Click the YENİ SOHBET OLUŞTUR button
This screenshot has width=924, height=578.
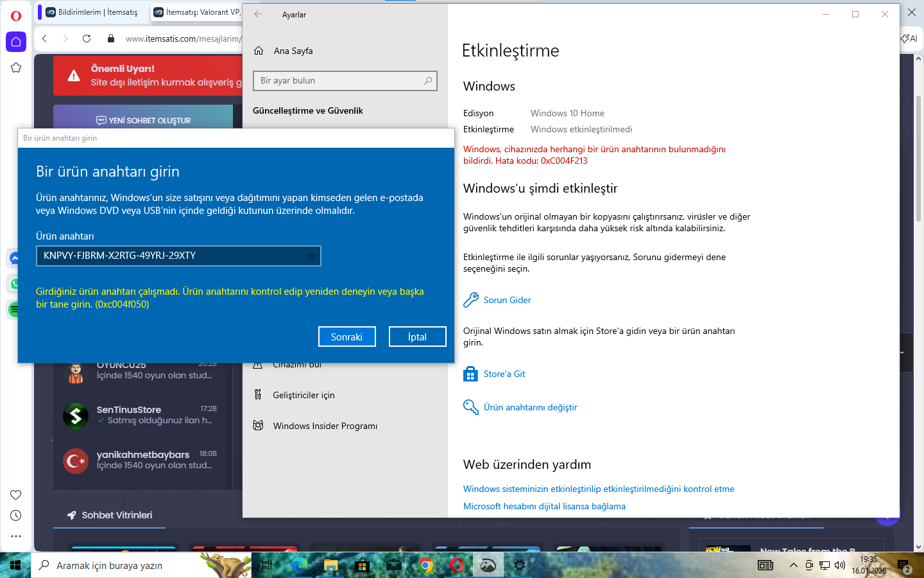[x=143, y=119]
